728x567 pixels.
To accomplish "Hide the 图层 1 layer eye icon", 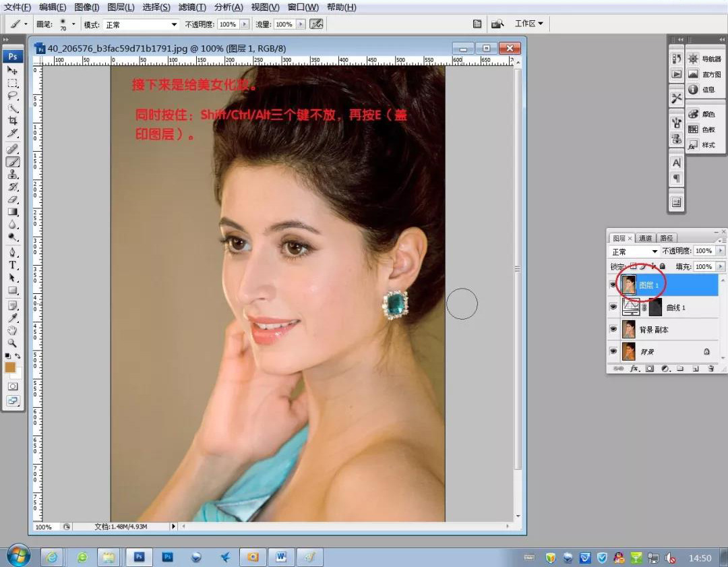I will coord(613,286).
